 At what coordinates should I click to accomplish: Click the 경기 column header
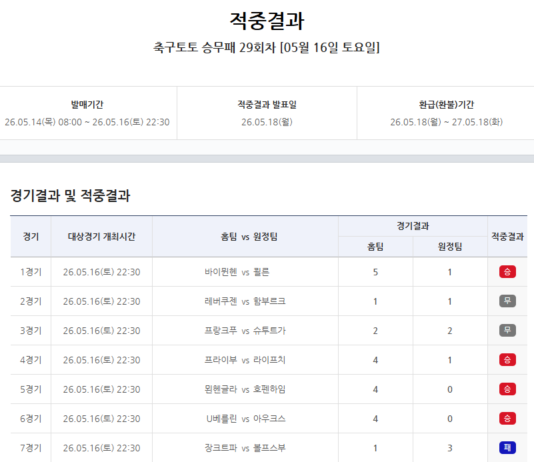click(31, 236)
